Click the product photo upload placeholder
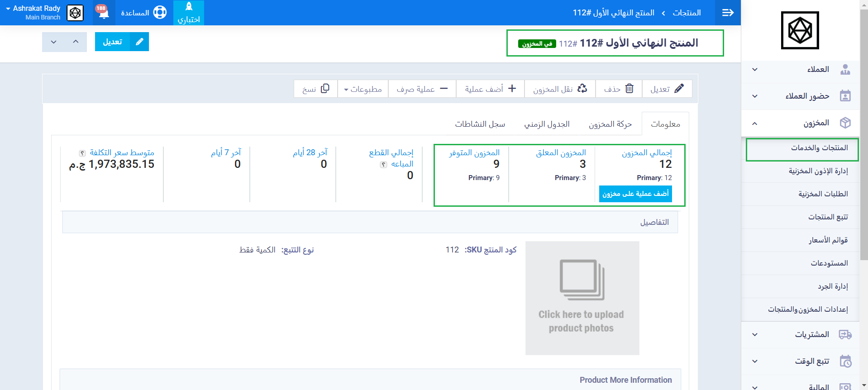This screenshot has height=390, width=868. [582, 298]
